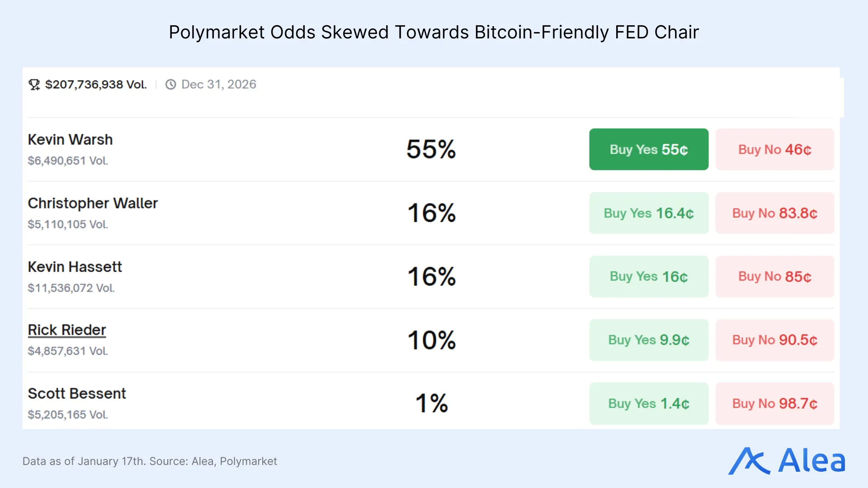Select the Buy Yes 55¢ button for Kevin Warsh
Screen dimensions: 868x488
[x=648, y=149]
